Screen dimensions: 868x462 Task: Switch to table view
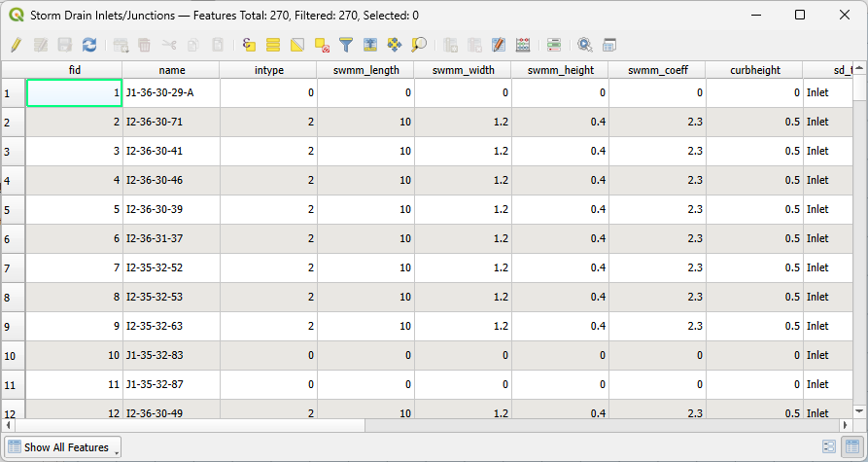coord(851,446)
